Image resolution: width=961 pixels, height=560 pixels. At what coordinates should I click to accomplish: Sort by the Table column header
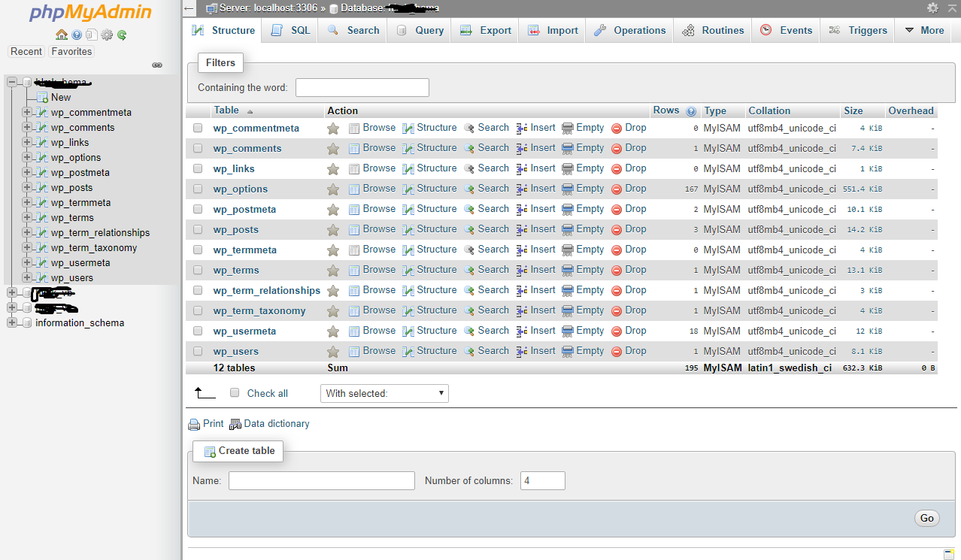coord(226,110)
